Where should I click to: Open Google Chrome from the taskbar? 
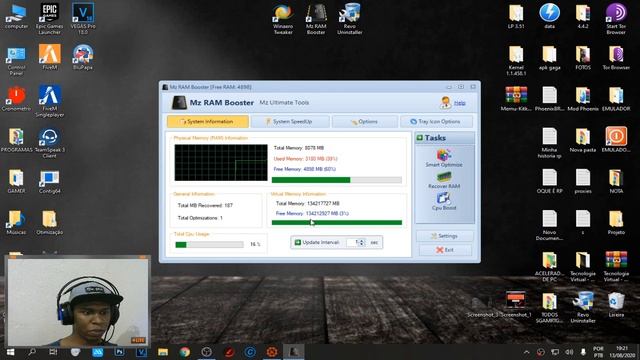coord(184,352)
